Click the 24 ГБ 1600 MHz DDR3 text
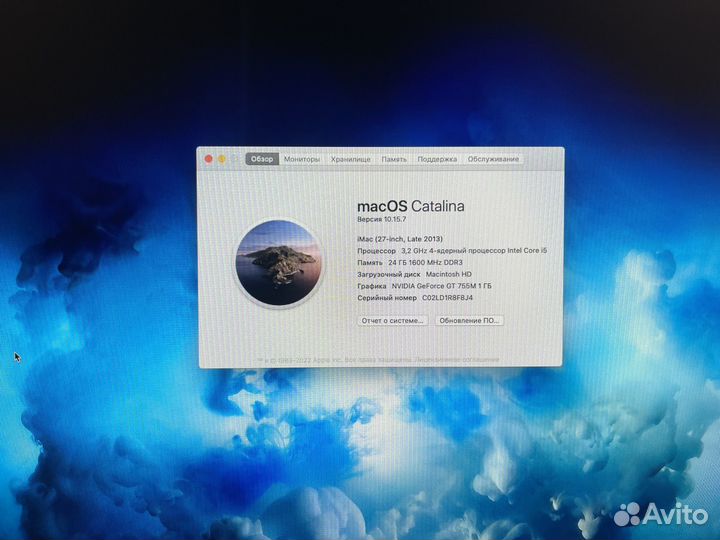 [425, 263]
